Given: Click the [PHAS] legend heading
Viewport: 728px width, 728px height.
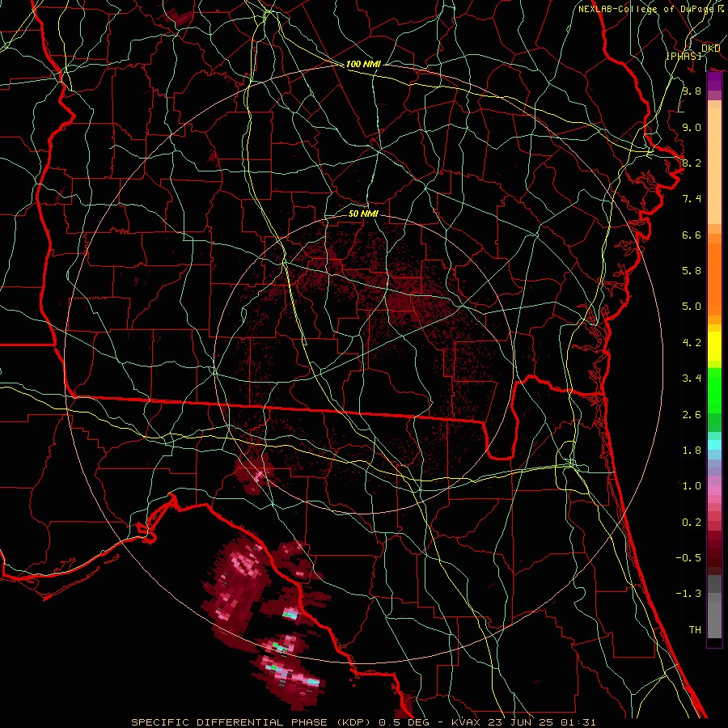Looking at the screenshot, I should (x=684, y=56).
